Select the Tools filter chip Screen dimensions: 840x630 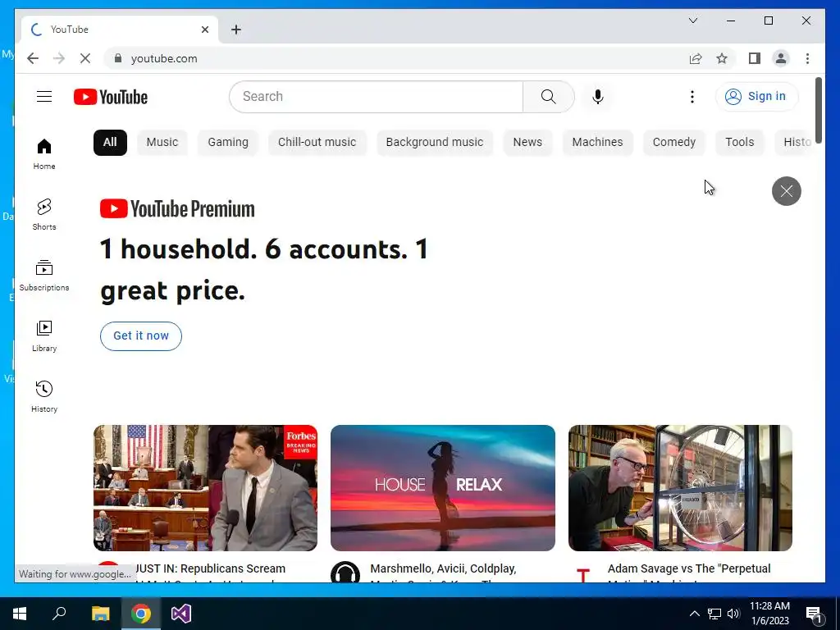click(740, 143)
